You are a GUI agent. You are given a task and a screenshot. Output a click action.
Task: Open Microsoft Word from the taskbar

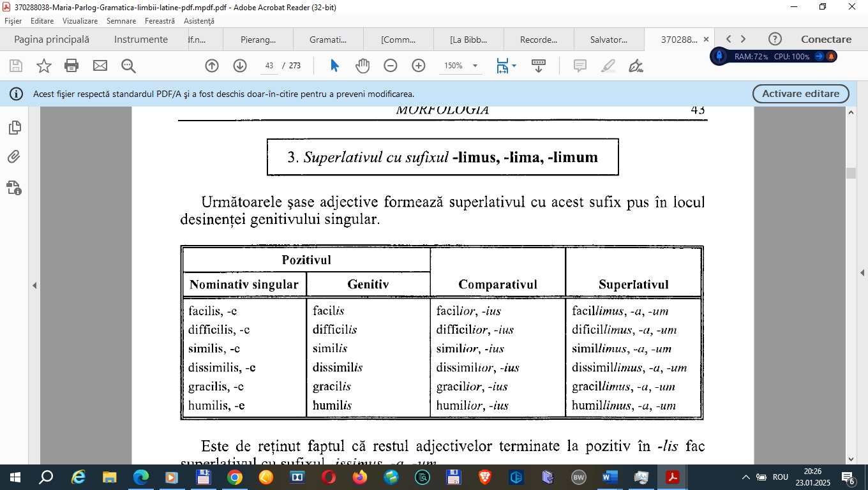(610, 477)
